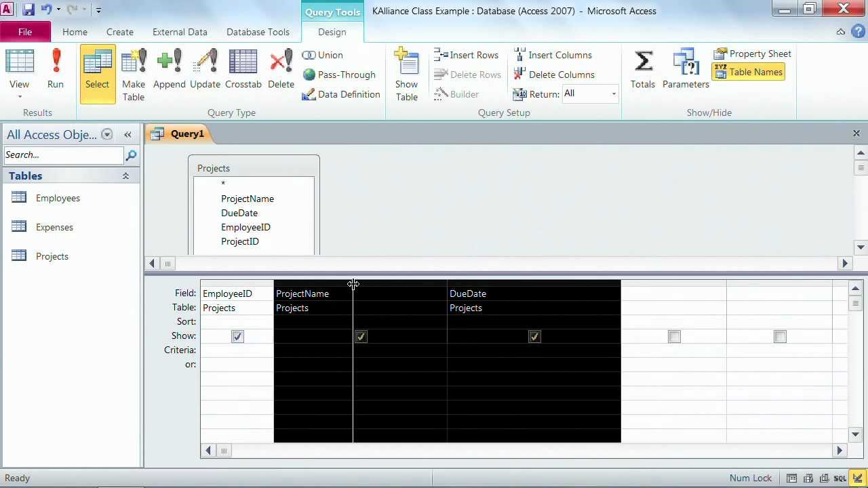Switch to Design view in status bar
The width and height of the screenshot is (868, 488).
click(858, 478)
